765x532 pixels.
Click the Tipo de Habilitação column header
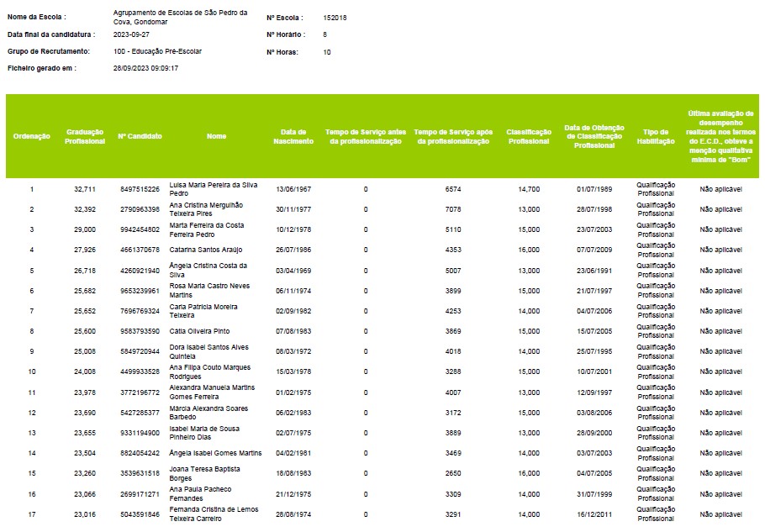click(655, 136)
